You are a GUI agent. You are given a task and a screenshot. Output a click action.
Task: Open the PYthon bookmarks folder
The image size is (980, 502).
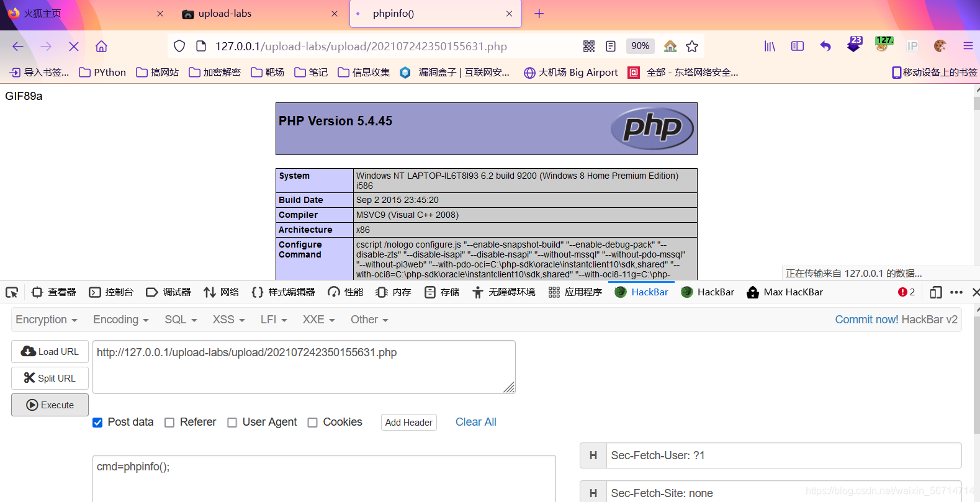coord(102,73)
